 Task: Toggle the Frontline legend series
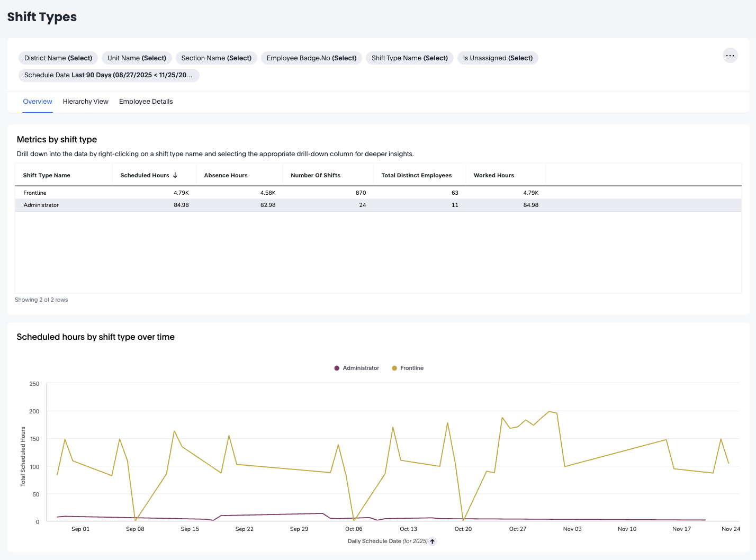408,368
